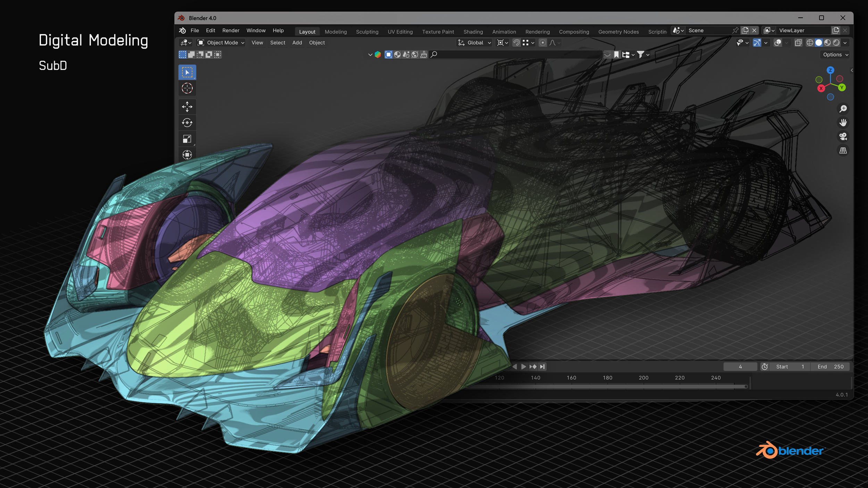Toggle camera view icon
The width and height of the screenshot is (868, 488).
tap(843, 137)
